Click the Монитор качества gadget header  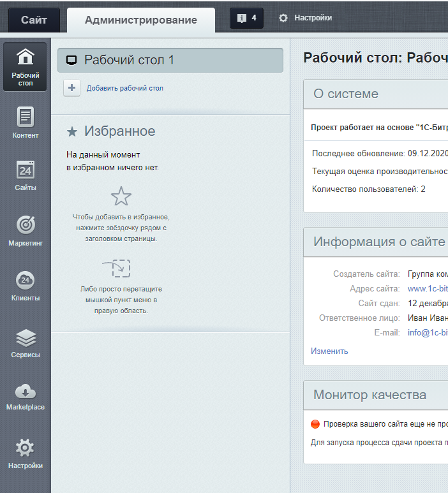[x=376, y=395]
